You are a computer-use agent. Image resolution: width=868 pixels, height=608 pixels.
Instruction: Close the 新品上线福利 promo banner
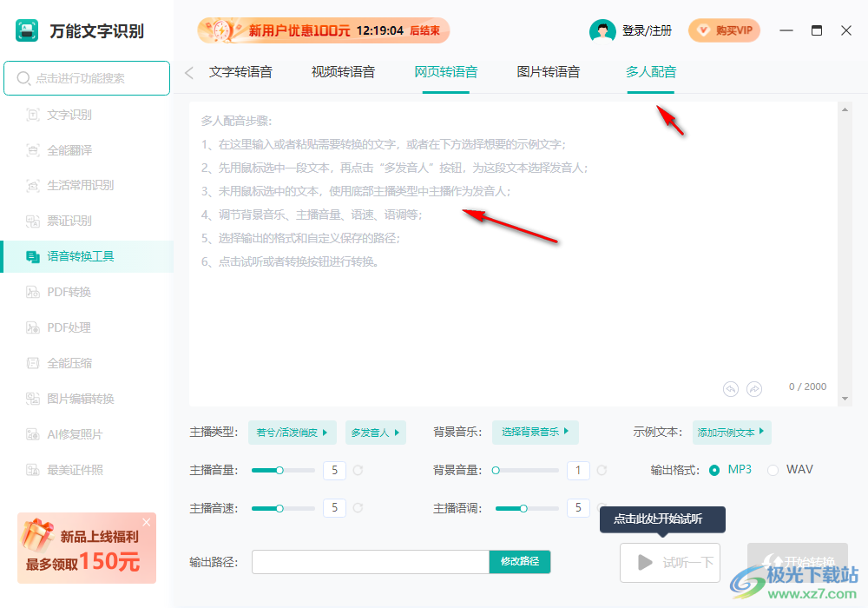click(146, 522)
